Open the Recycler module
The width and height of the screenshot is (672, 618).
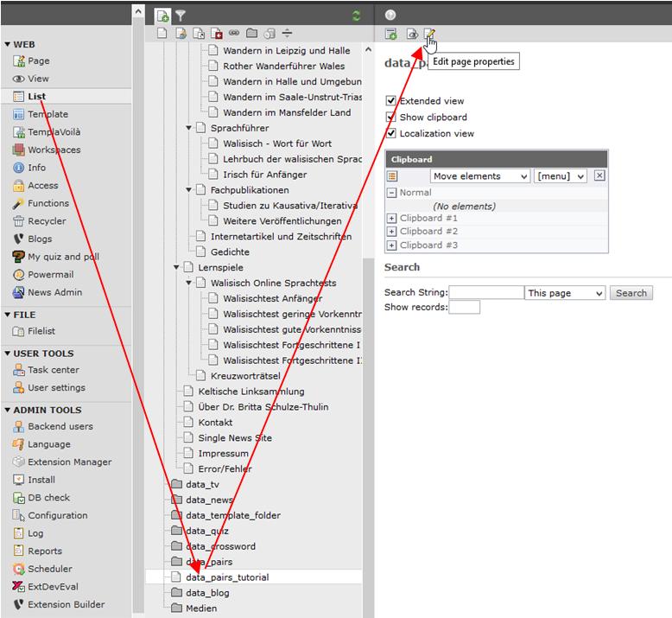pos(48,221)
